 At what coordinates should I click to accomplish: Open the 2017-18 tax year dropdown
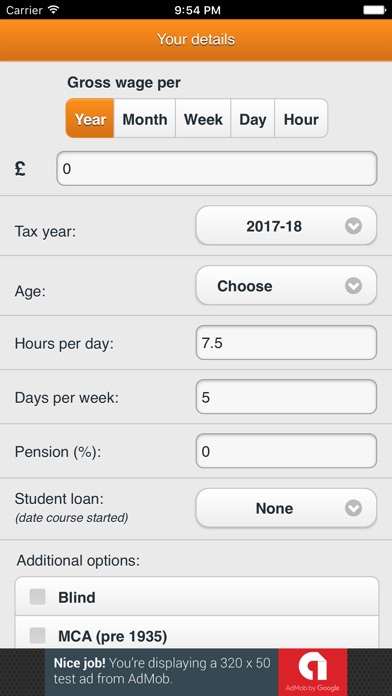coord(286,226)
